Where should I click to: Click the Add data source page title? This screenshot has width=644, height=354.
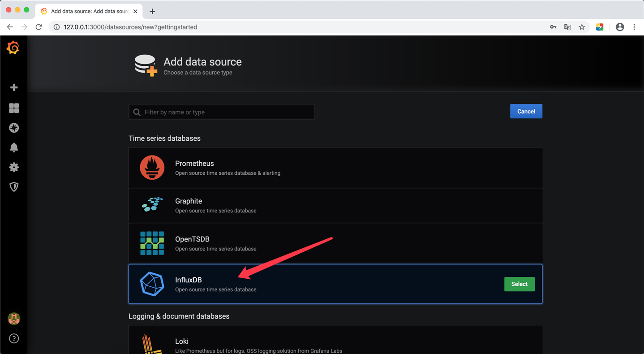[x=202, y=62]
